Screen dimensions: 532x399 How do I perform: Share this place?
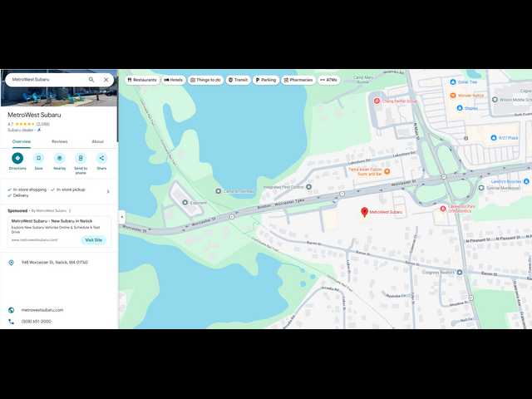101,161
